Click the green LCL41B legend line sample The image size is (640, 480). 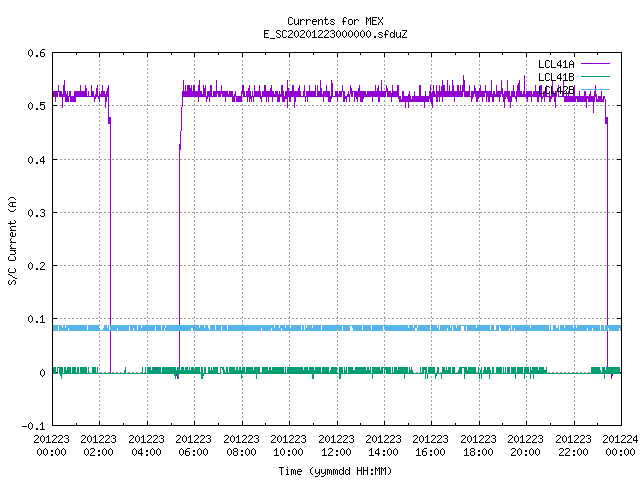pyautogui.click(x=595, y=76)
